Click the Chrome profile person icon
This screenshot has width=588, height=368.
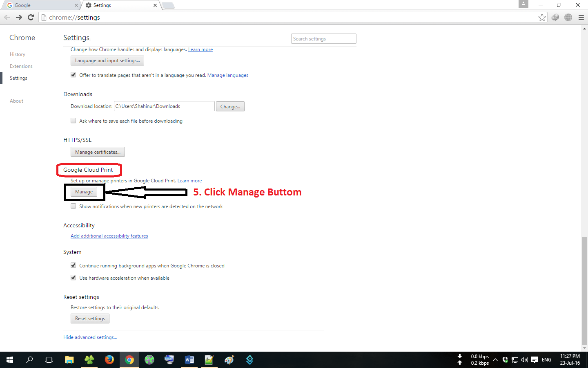pos(523,4)
